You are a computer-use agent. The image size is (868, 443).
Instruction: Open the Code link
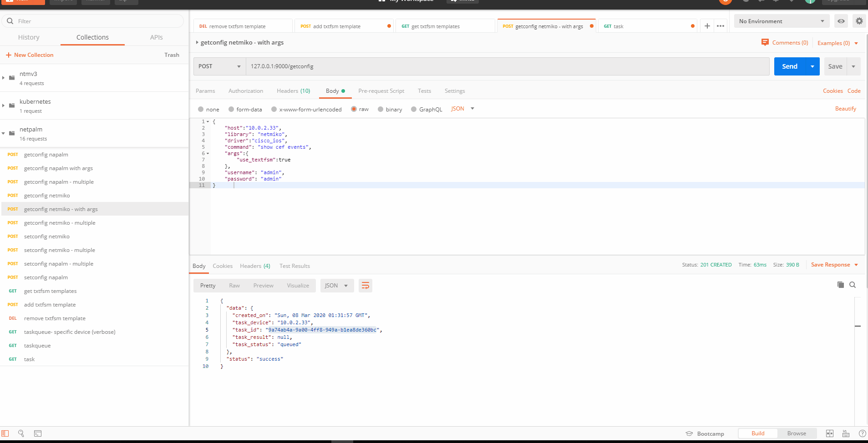point(853,91)
